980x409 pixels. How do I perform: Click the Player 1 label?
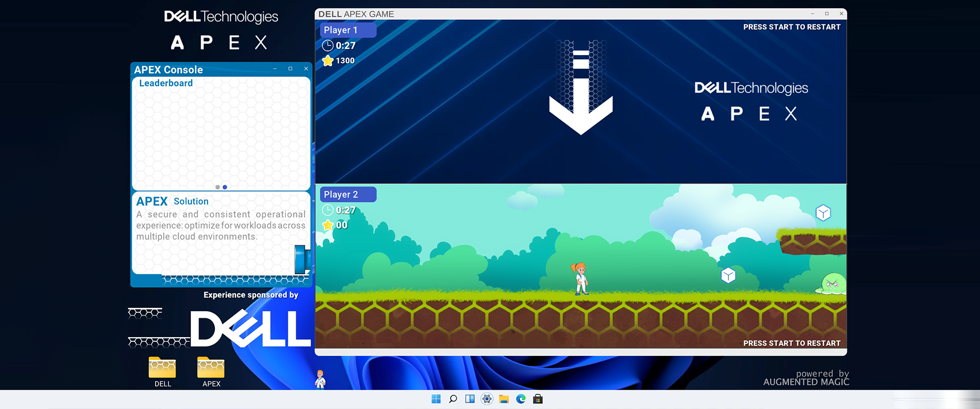coord(348,30)
